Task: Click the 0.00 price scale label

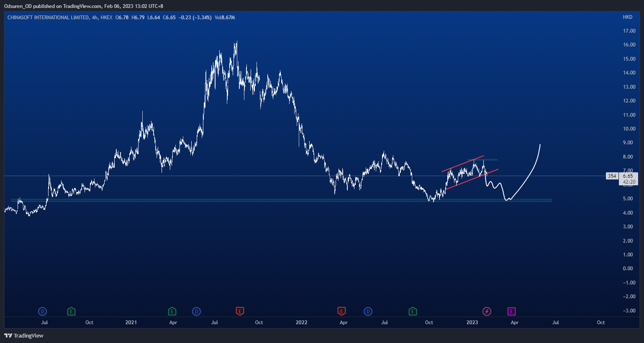Action: coord(628,269)
